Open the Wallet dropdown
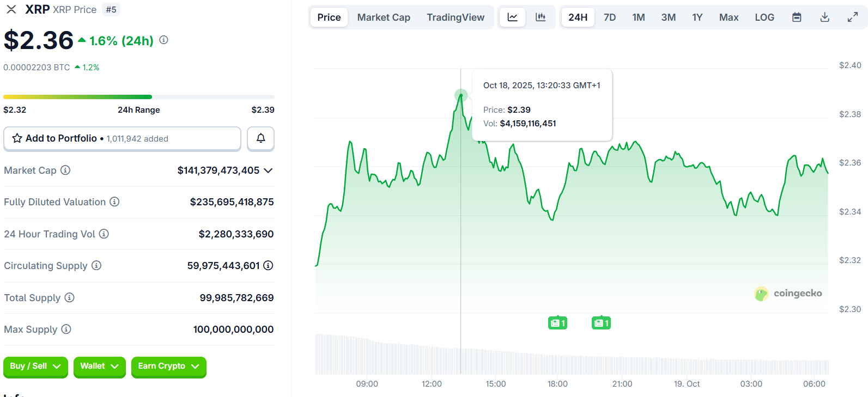This screenshot has width=868, height=397. [99, 367]
